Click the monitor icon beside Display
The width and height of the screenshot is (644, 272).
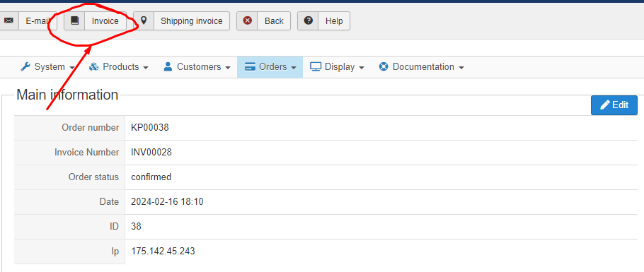coord(316,67)
